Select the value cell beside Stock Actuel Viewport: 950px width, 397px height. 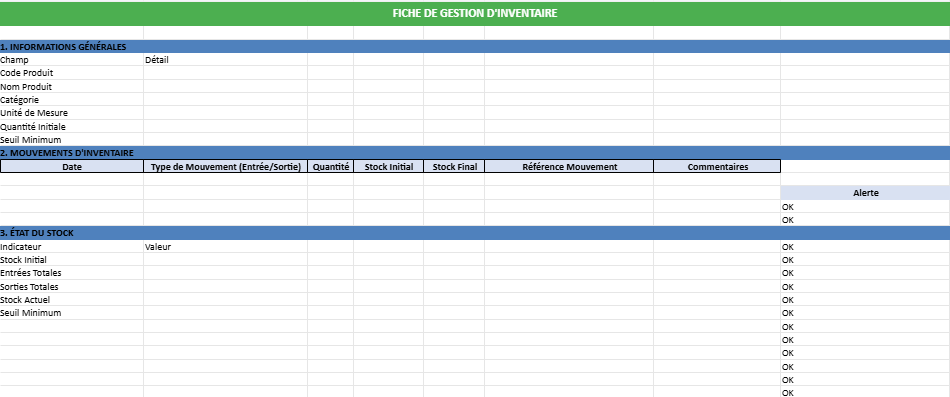(x=225, y=299)
